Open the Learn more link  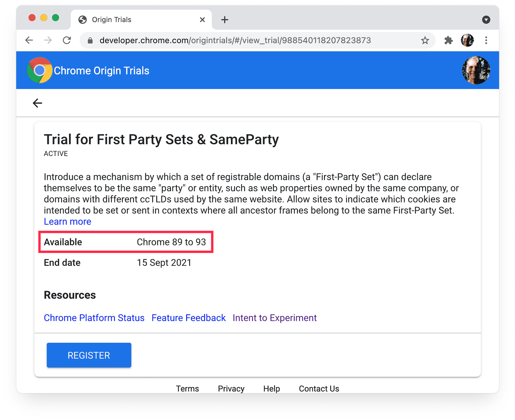coord(67,221)
